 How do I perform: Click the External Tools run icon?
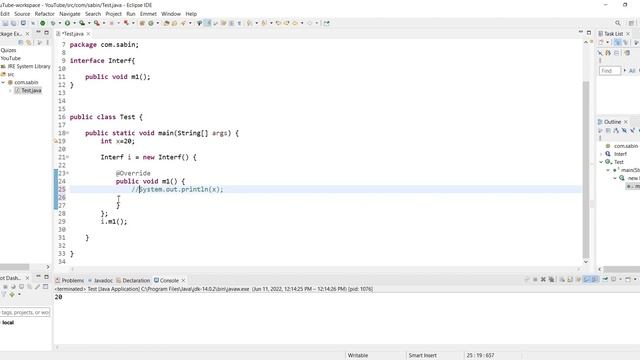click(97, 23)
